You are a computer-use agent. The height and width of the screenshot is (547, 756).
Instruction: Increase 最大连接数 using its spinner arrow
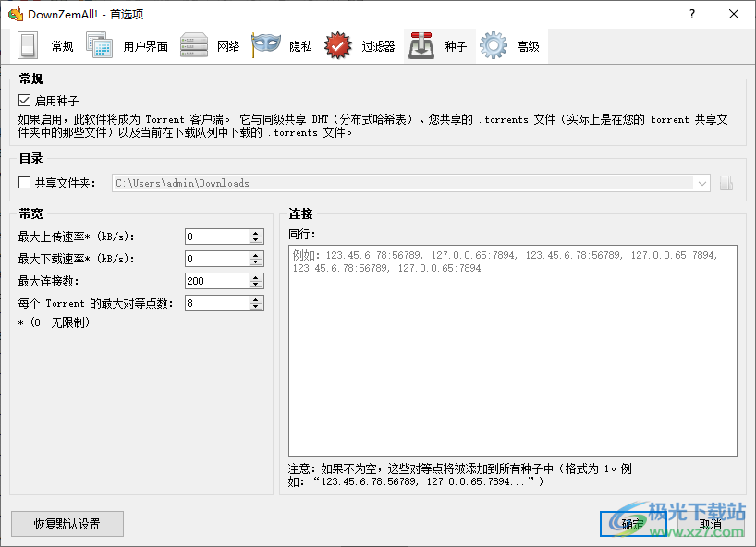click(x=253, y=276)
